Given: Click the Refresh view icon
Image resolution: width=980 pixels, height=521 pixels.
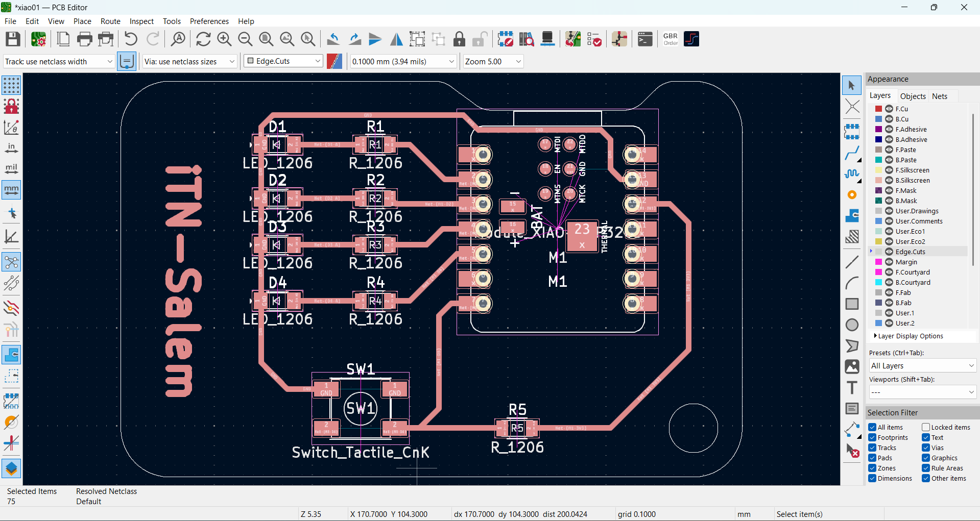Looking at the screenshot, I should (x=203, y=39).
